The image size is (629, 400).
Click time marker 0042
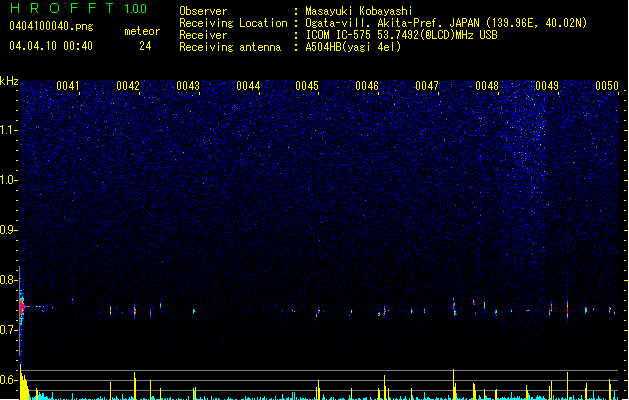(x=128, y=86)
